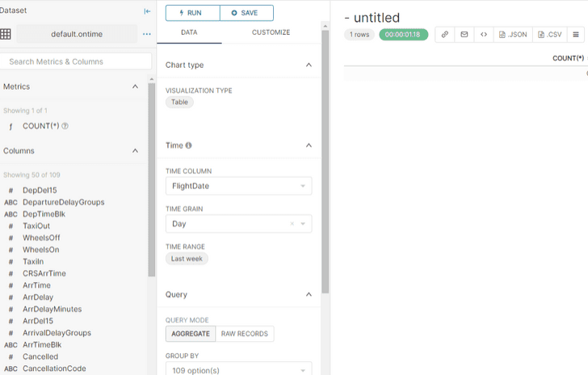Collapse the Chart type section
This screenshot has width=588, height=375.
pos(308,65)
